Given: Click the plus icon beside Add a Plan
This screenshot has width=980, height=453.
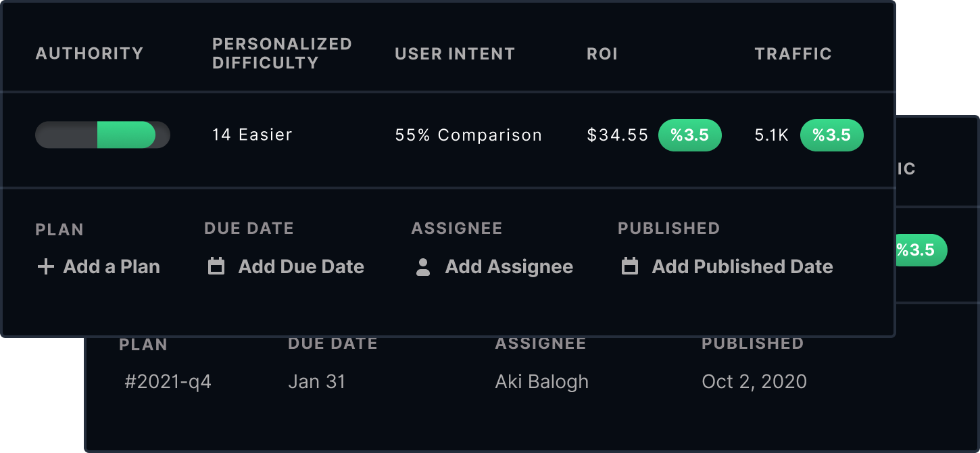Looking at the screenshot, I should (x=45, y=267).
